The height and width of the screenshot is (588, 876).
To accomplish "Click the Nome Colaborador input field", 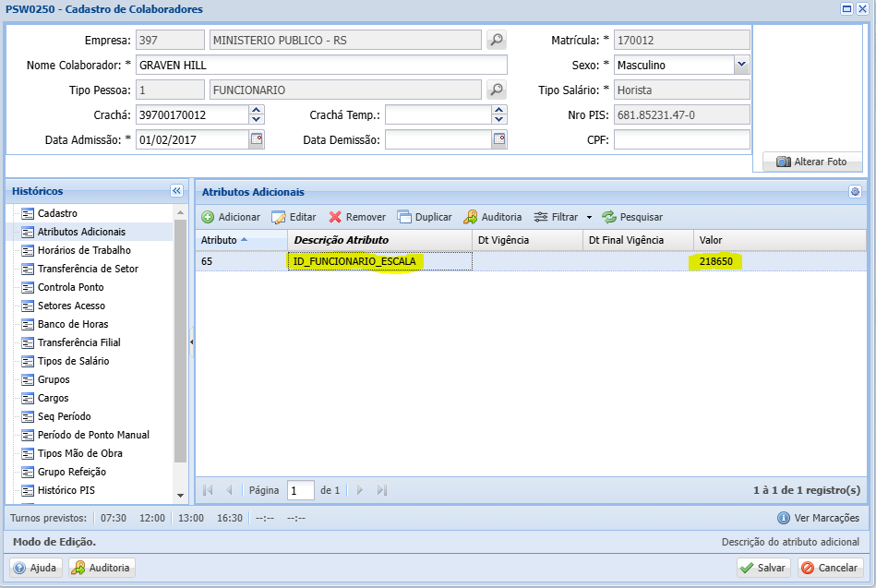I will click(321, 65).
